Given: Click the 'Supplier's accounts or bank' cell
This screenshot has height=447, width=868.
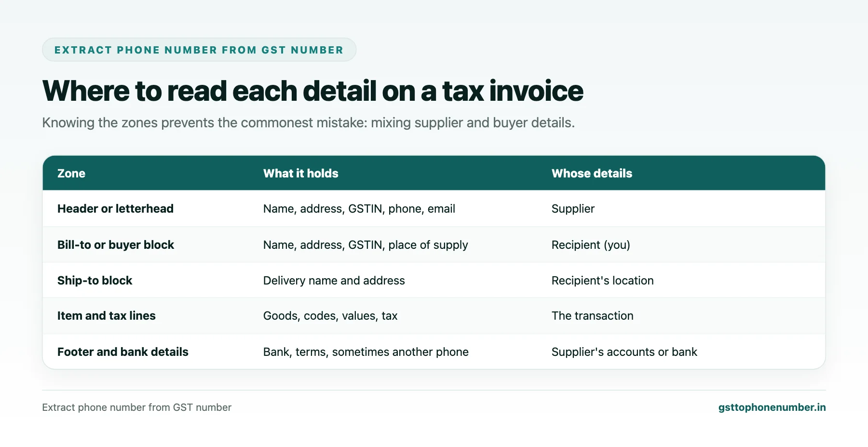Looking at the screenshot, I should tap(624, 352).
